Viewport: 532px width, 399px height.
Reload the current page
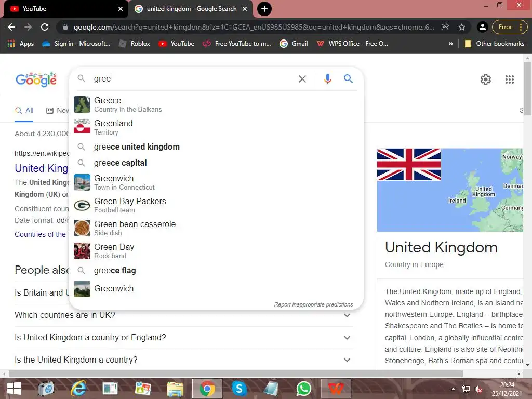pyautogui.click(x=45, y=27)
